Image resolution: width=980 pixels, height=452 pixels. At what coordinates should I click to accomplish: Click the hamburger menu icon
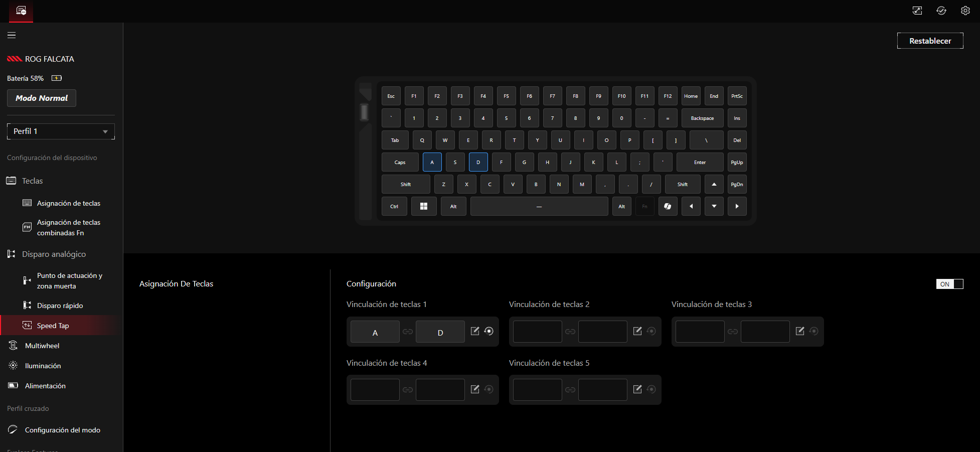pyautogui.click(x=12, y=35)
